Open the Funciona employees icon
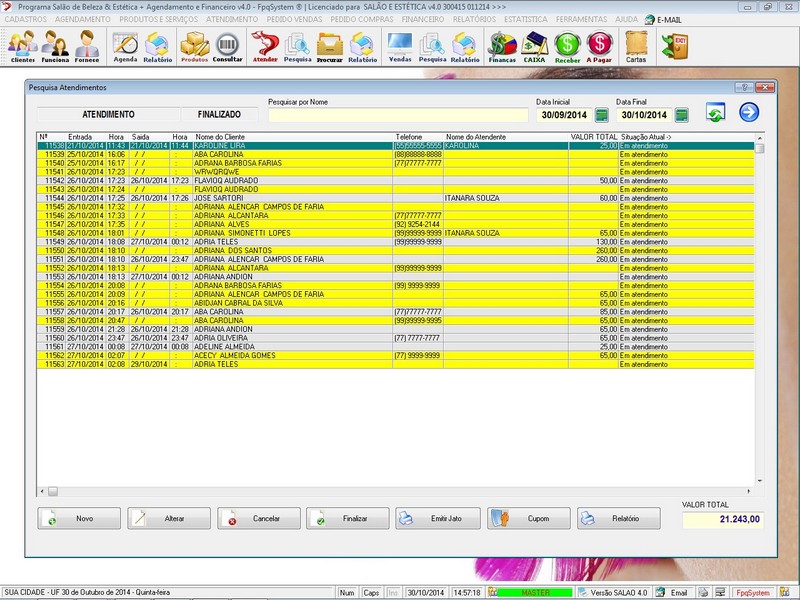This screenshot has height=600, width=800. (x=55, y=46)
